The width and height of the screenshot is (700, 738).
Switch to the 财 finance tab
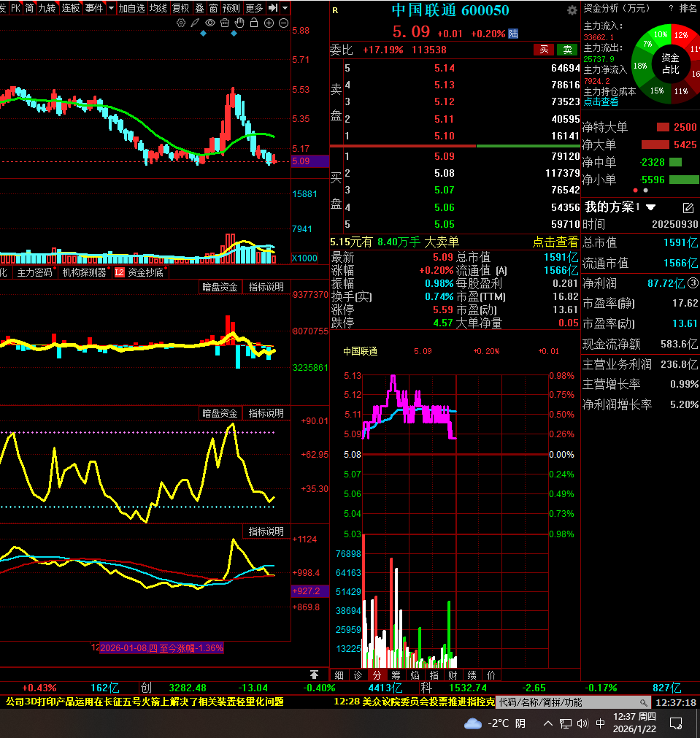click(453, 675)
